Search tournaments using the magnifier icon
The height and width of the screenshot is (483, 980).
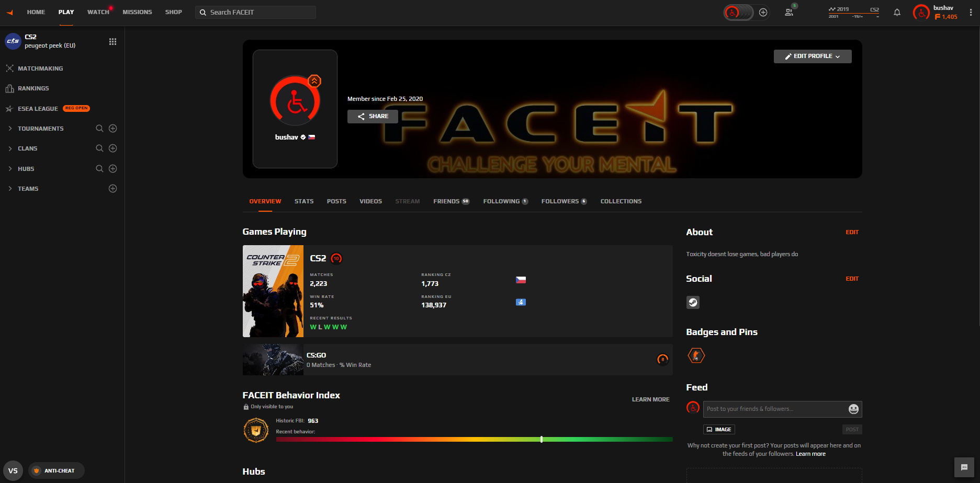[x=99, y=129]
